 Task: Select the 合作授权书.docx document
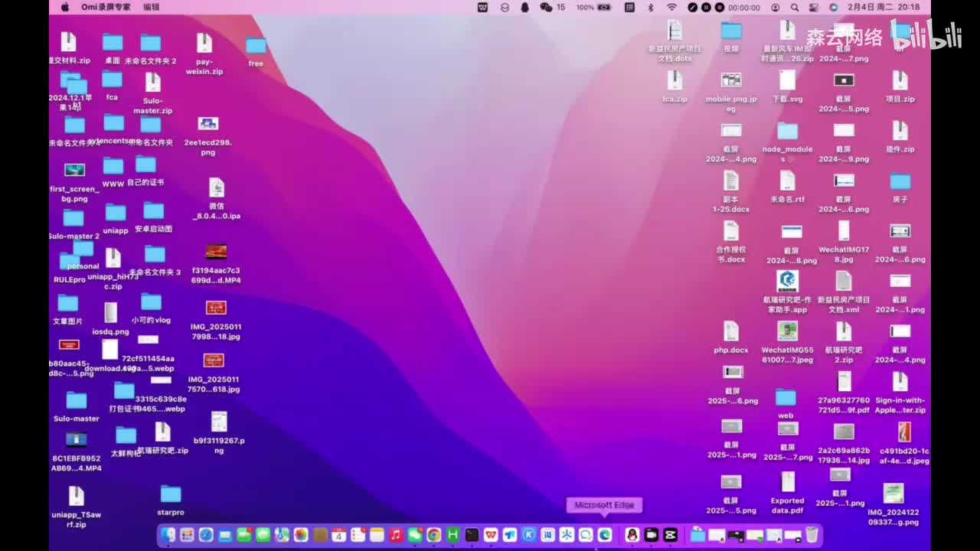click(x=731, y=242)
